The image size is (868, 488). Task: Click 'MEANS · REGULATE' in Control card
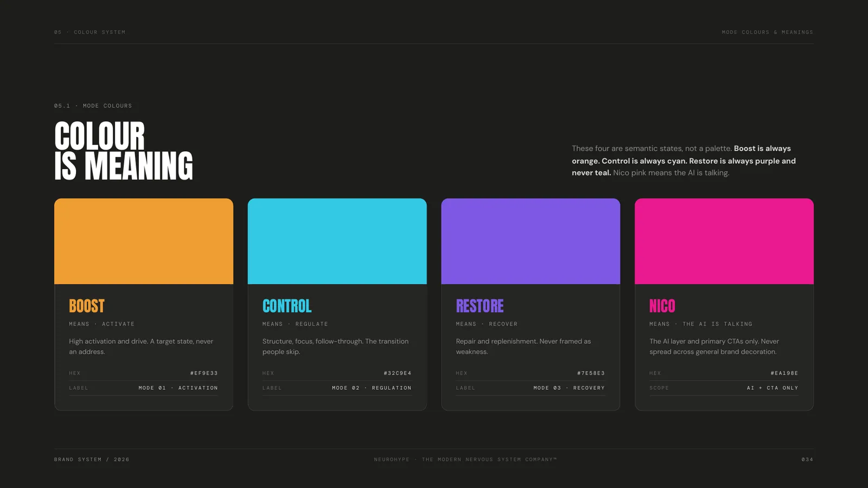pos(295,324)
